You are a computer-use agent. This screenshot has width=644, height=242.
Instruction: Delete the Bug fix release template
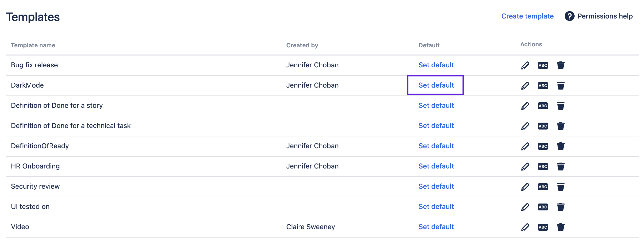561,65
